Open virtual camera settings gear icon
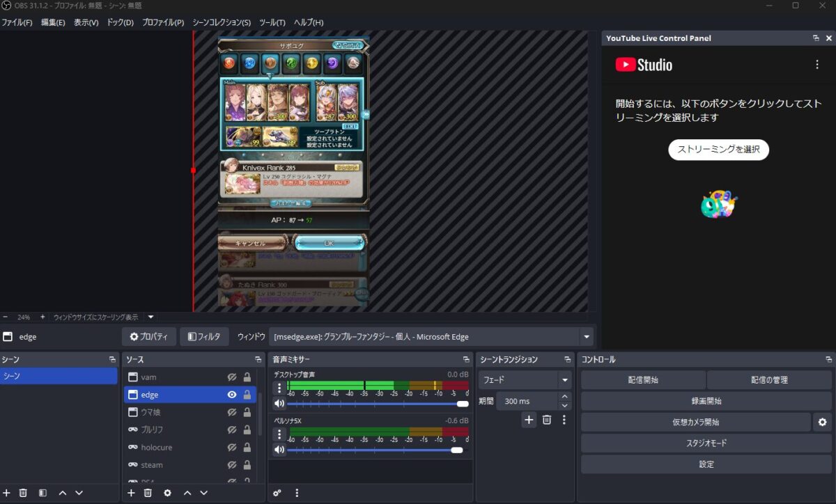This screenshot has height=504, width=836. (x=822, y=422)
